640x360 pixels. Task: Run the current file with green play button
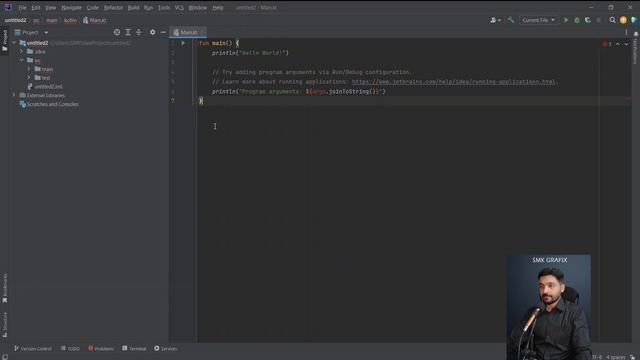(566, 20)
